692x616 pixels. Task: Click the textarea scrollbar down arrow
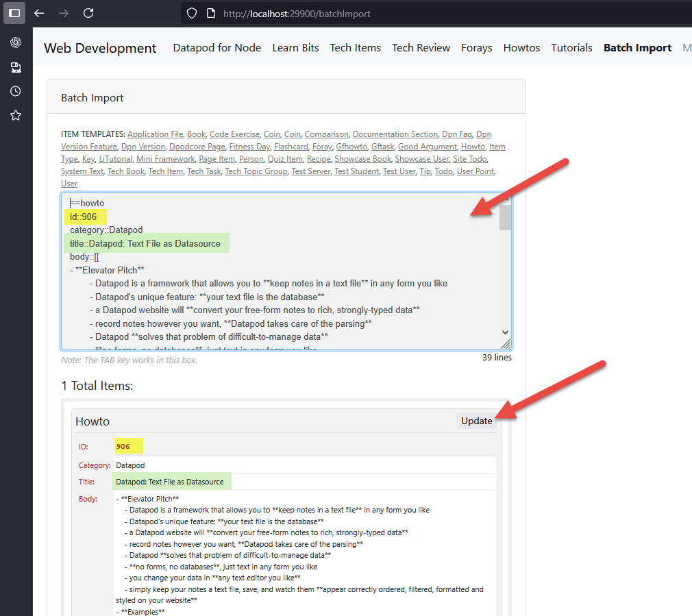(505, 332)
